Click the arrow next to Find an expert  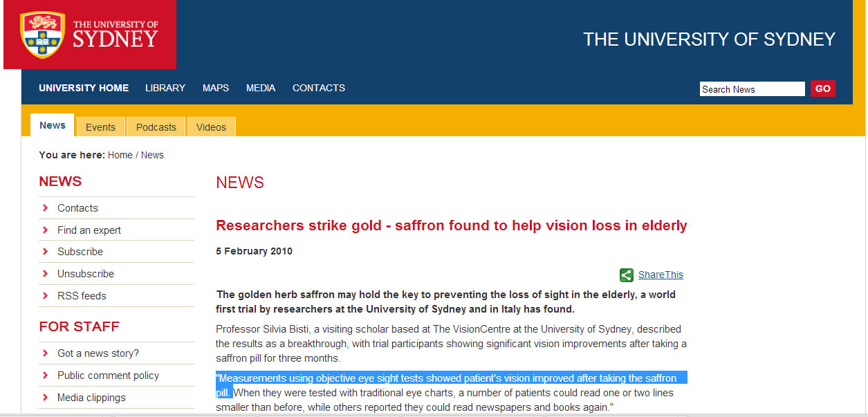(44, 229)
